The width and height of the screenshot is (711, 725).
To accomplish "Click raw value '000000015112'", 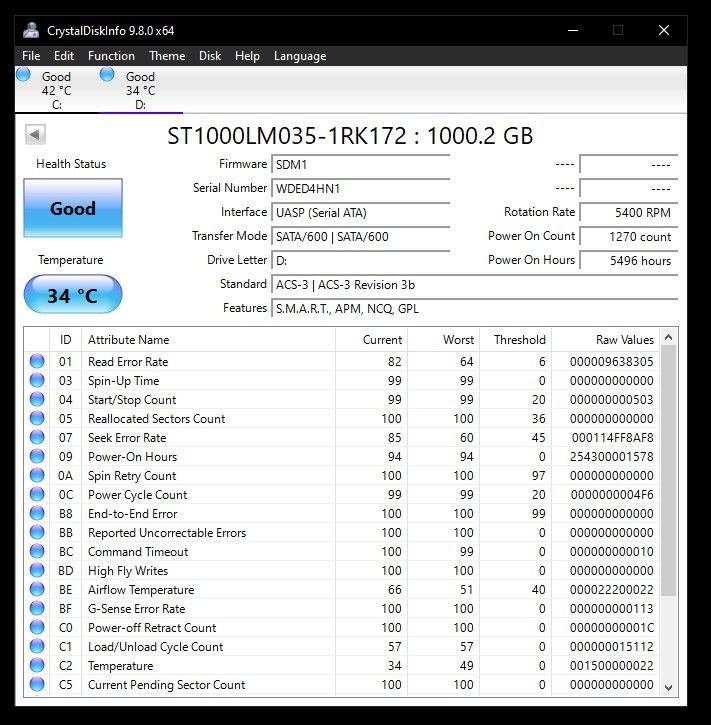I will 612,646.
